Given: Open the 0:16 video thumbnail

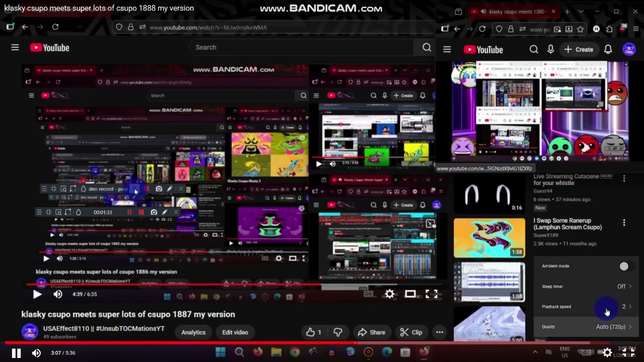Looking at the screenshot, I should (x=490, y=194).
